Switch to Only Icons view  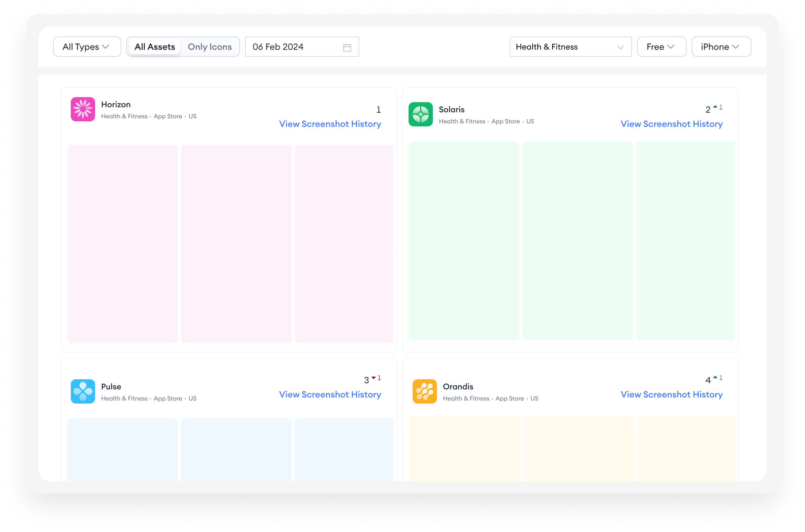click(x=210, y=47)
